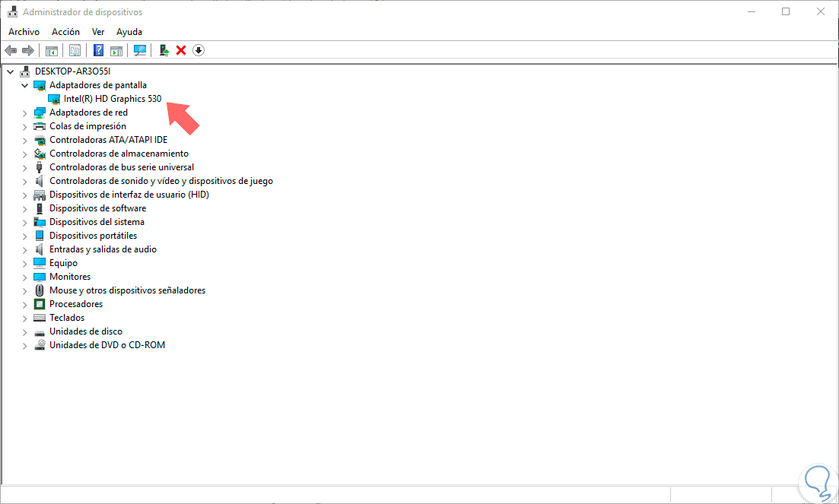
Task: Minimize the Administrador de dispositivos window
Action: 752,11
